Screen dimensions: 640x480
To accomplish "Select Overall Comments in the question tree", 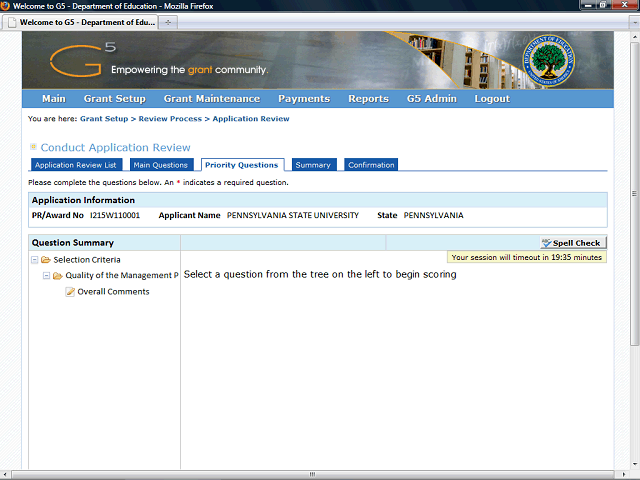I will coord(113,292).
